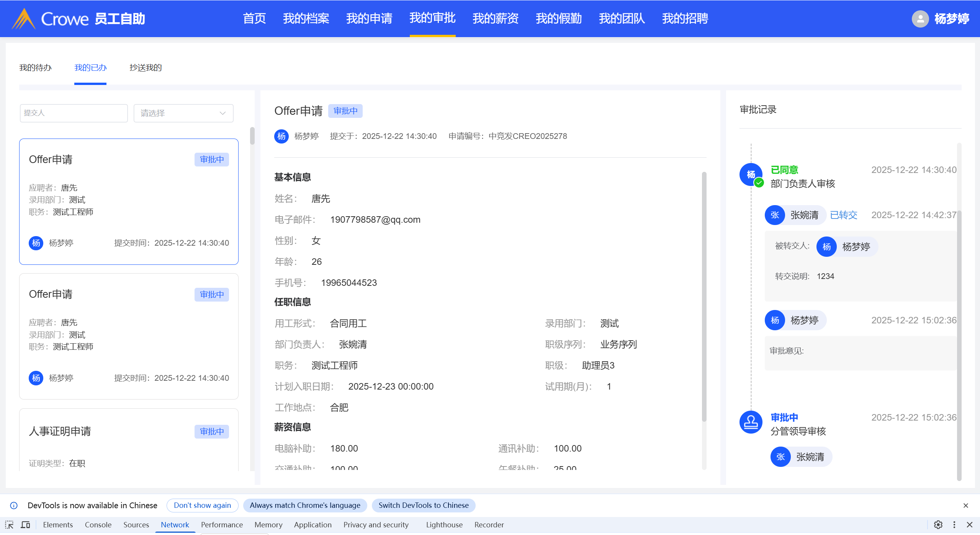Click the 张 avatar next to 已转交
This screenshot has width=980, height=535.
pos(775,215)
